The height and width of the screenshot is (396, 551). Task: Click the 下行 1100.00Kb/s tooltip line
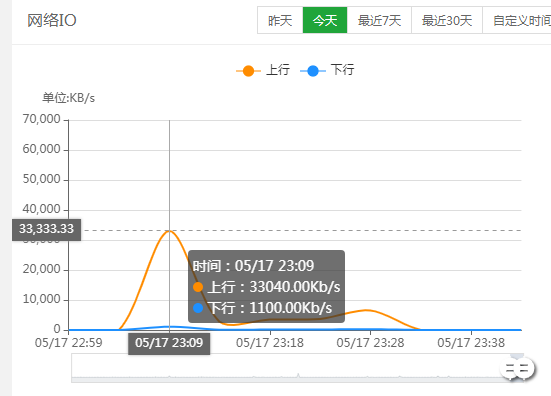click(262, 308)
